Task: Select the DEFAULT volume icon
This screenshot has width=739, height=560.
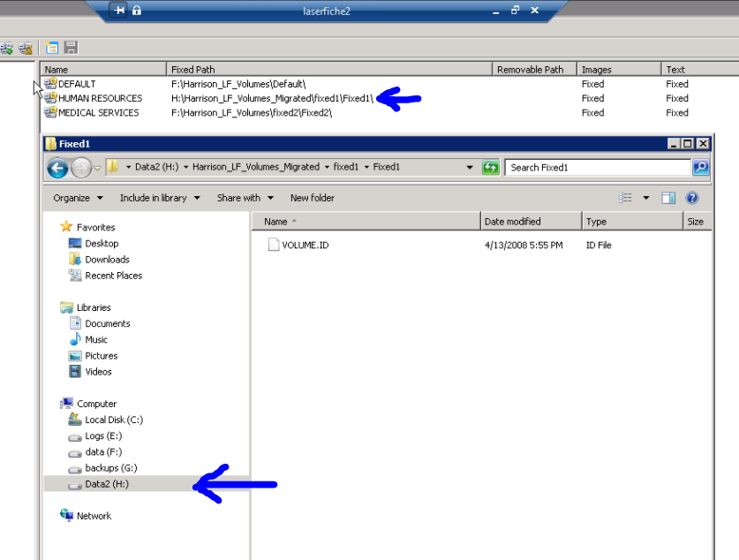Action: 50,83
